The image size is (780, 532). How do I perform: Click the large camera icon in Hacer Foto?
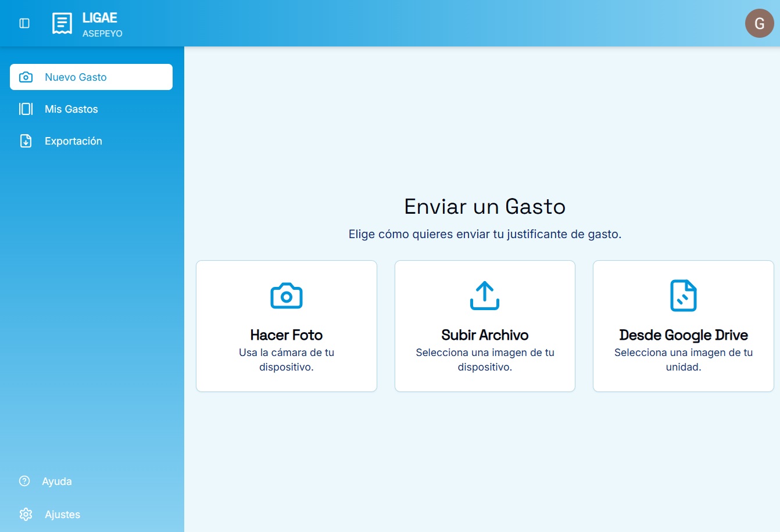tap(287, 296)
